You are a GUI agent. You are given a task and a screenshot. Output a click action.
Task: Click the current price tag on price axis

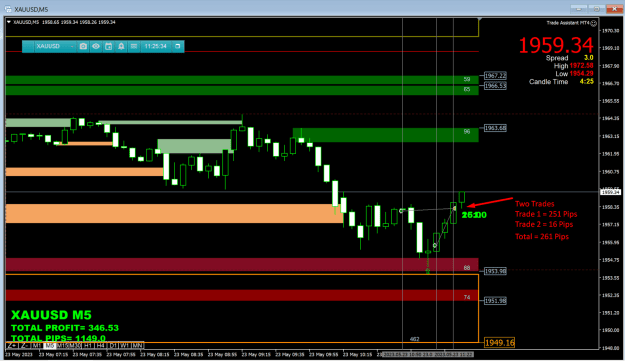[611, 192]
